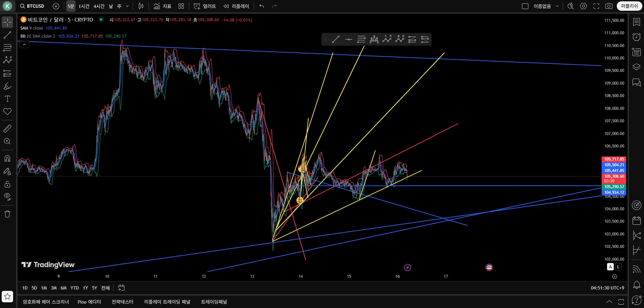The width and height of the screenshot is (644, 308).
Task: Activate the zoom-in magnifier tool
Action: 7,141
